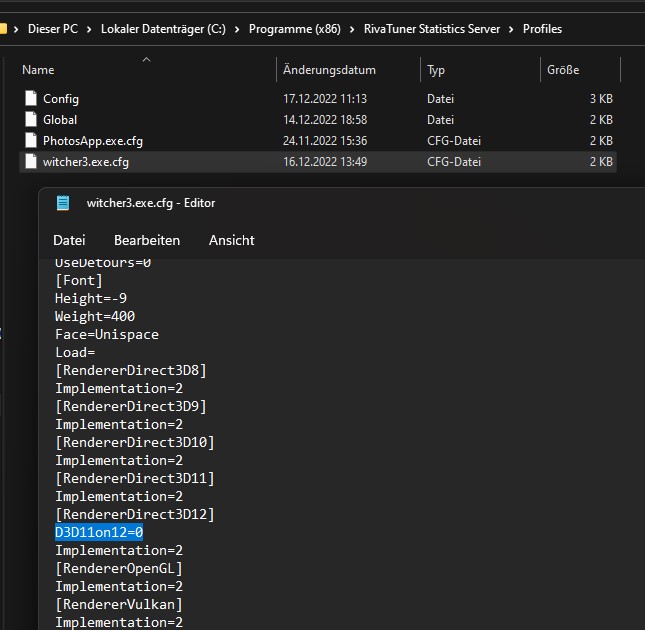
Task: Go to Programme (x86) breadcrumb
Action: (x=295, y=29)
